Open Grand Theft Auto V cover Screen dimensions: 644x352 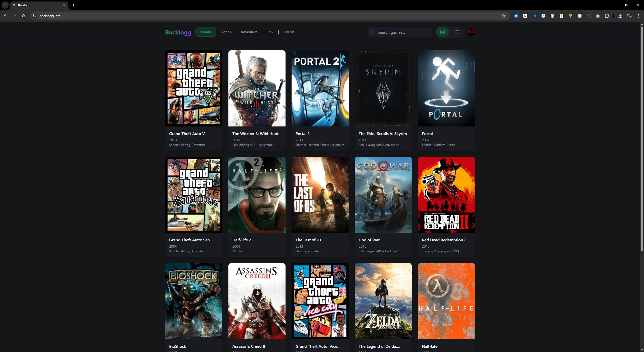pyautogui.click(x=194, y=88)
